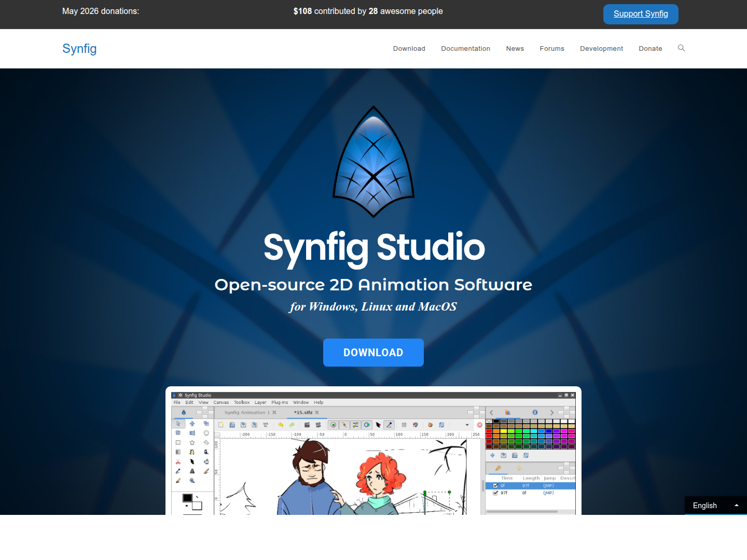Select the Fill bucket tool in toolbox
The width and height of the screenshot is (747, 560).
206,452
